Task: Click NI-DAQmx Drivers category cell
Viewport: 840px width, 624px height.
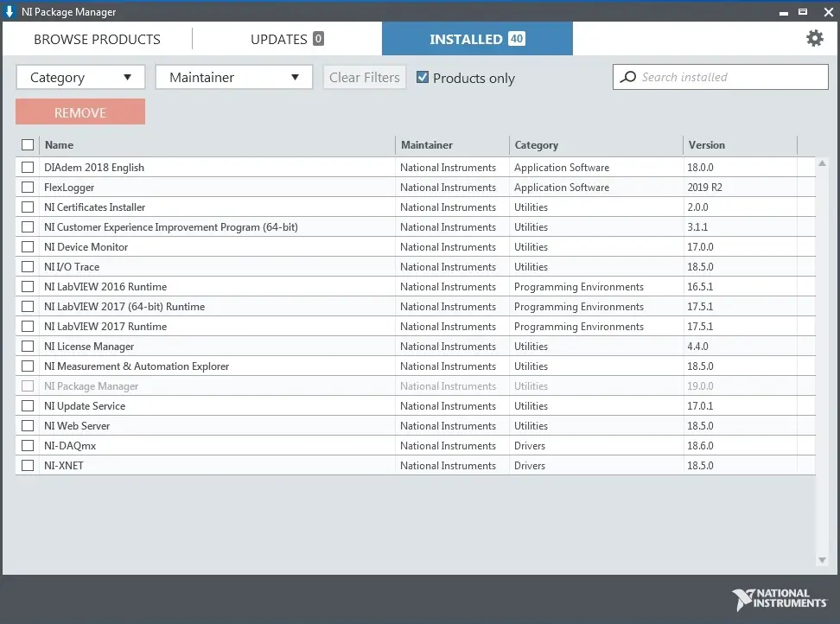Action: [x=529, y=446]
